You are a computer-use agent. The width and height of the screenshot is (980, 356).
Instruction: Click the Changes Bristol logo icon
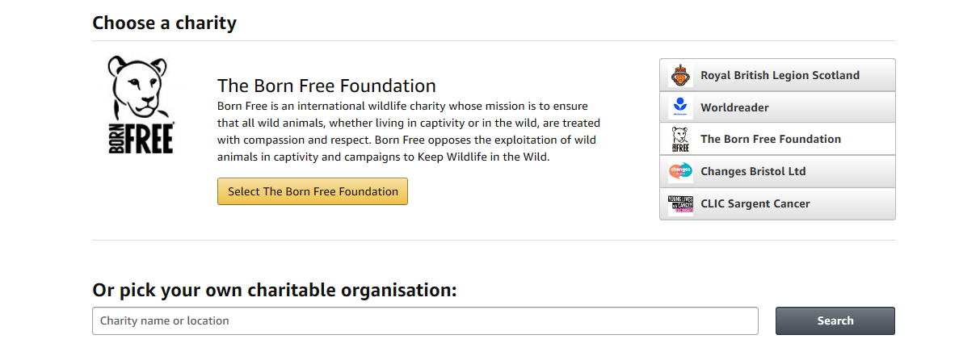[680, 171]
